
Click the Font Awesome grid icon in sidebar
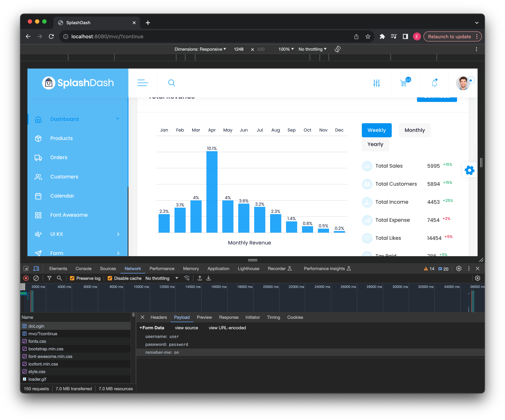pyautogui.click(x=38, y=215)
